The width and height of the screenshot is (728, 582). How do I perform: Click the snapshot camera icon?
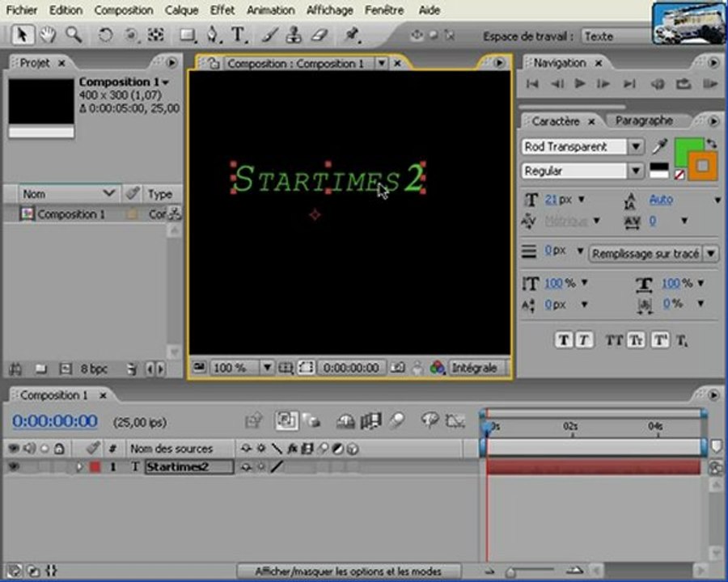click(397, 368)
